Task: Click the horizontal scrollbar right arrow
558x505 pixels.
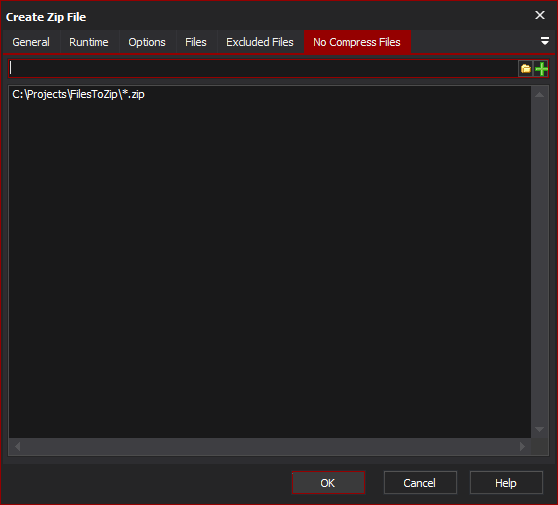Action: pyautogui.click(x=522, y=446)
